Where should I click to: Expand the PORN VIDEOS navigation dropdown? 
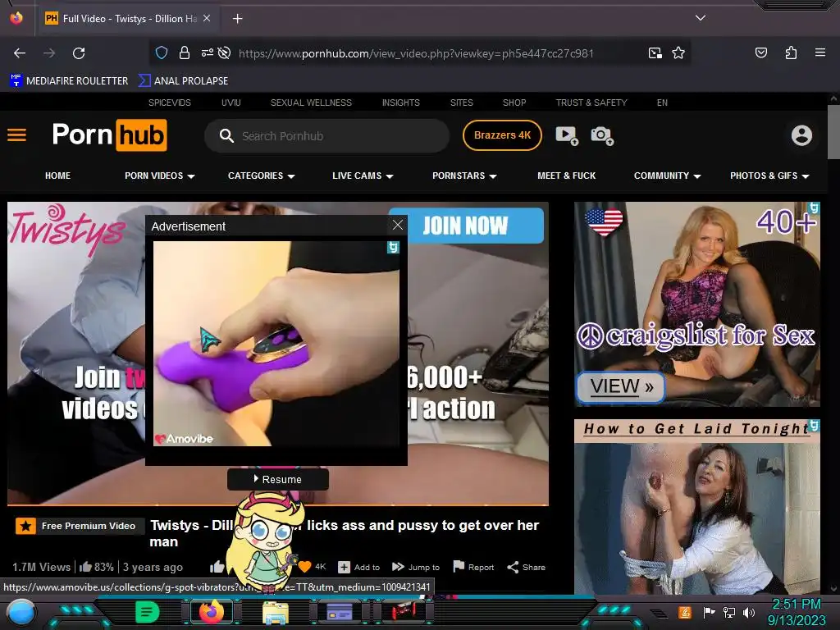pos(160,176)
